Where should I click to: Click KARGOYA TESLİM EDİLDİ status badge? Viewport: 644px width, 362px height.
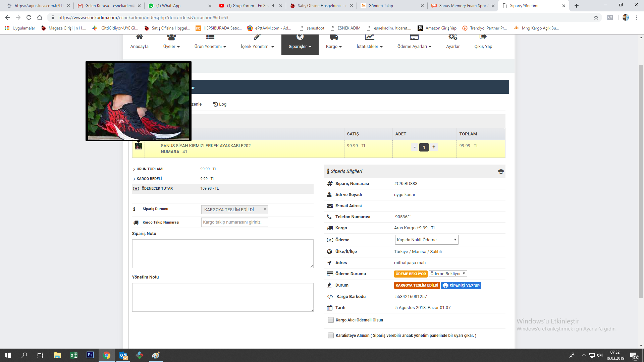[x=417, y=286]
